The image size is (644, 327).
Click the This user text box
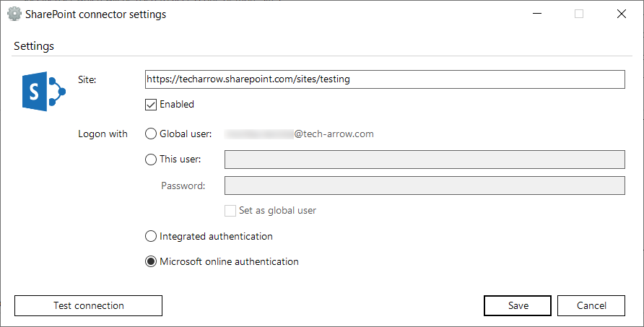click(425, 160)
